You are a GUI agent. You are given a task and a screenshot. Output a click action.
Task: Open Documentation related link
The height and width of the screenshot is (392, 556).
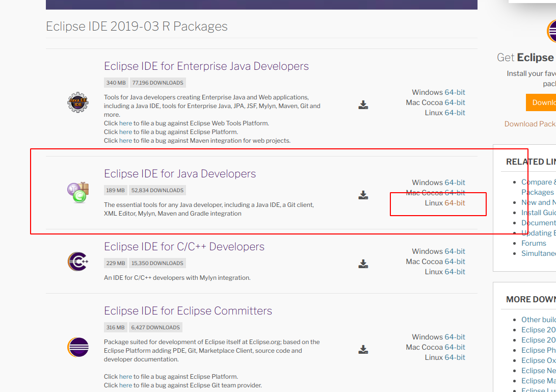[539, 223]
